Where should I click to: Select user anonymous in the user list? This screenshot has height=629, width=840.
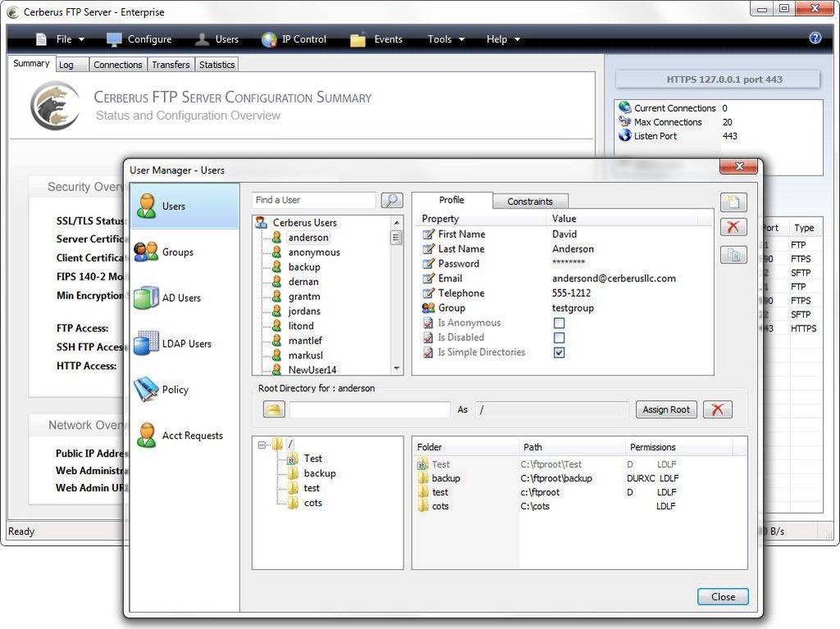pos(314,253)
